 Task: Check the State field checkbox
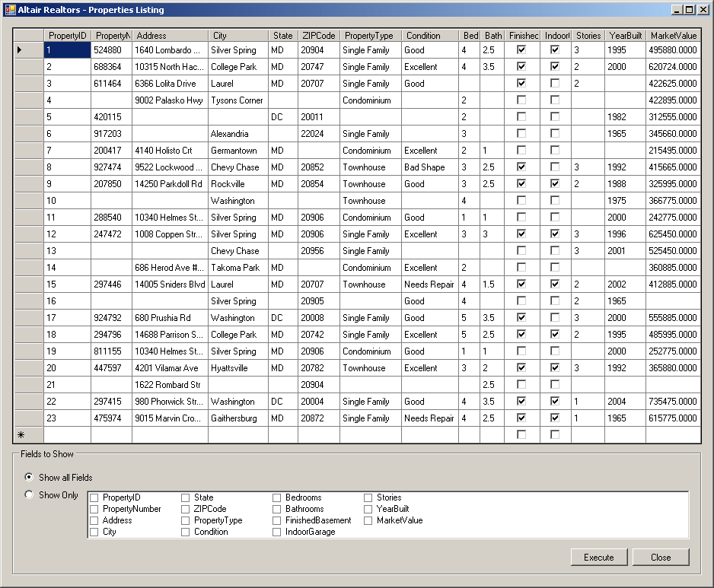185,497
